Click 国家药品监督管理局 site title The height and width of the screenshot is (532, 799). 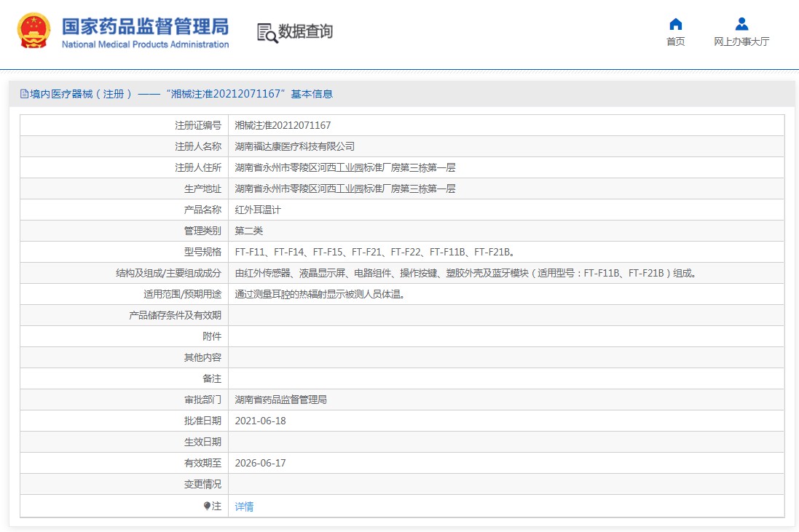pyautogui.click(x=145, y=26)
